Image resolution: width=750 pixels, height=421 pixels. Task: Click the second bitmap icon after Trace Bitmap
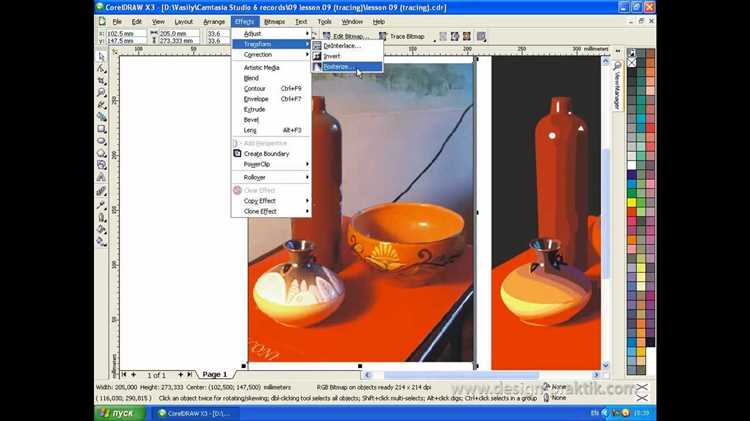[455, 36]
